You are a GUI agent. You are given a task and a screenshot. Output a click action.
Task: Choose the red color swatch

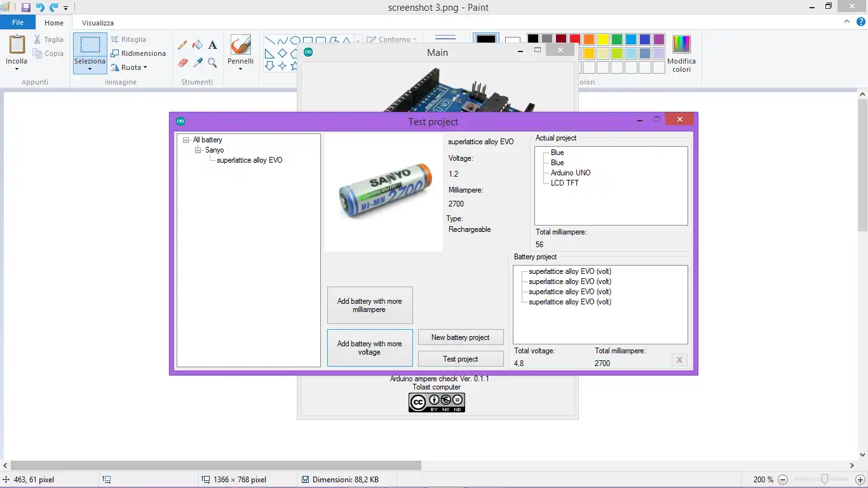(x=575, y=39)
